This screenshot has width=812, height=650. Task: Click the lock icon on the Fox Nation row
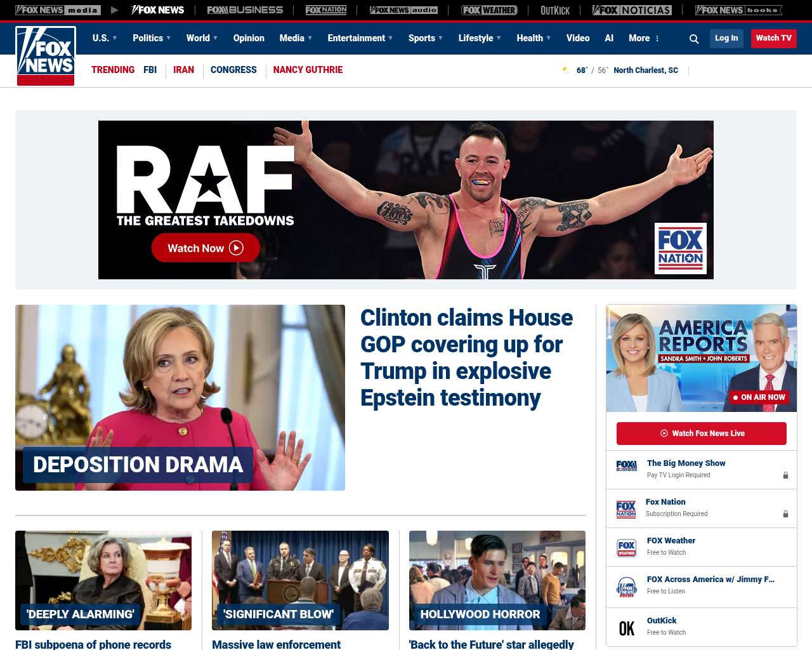(x=785, y=514)
